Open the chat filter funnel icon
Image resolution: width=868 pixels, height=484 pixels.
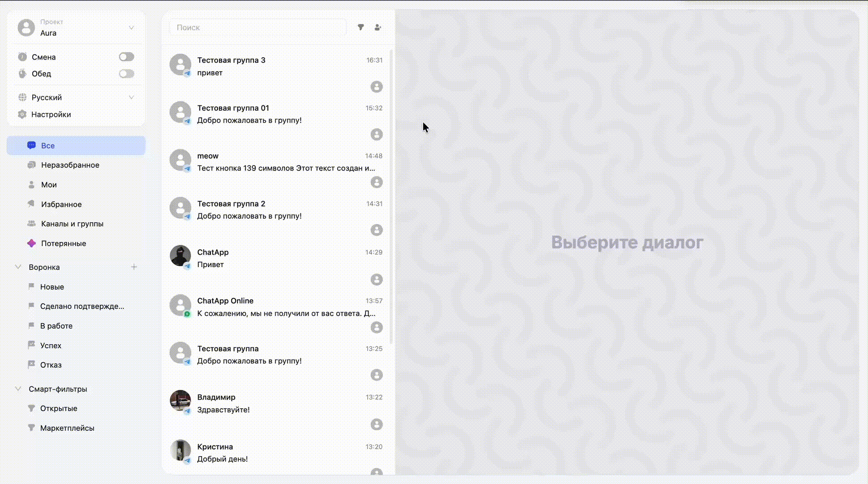(x=361, y=27)
